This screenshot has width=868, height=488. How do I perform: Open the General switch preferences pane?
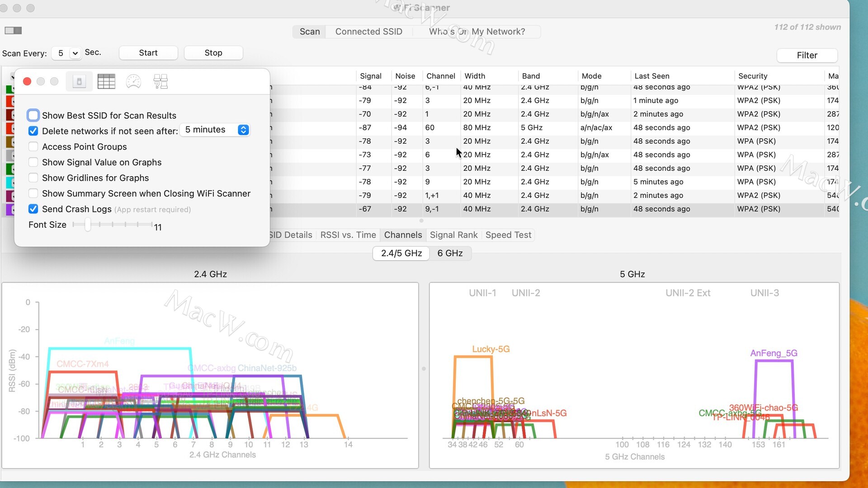click(79, 82)
